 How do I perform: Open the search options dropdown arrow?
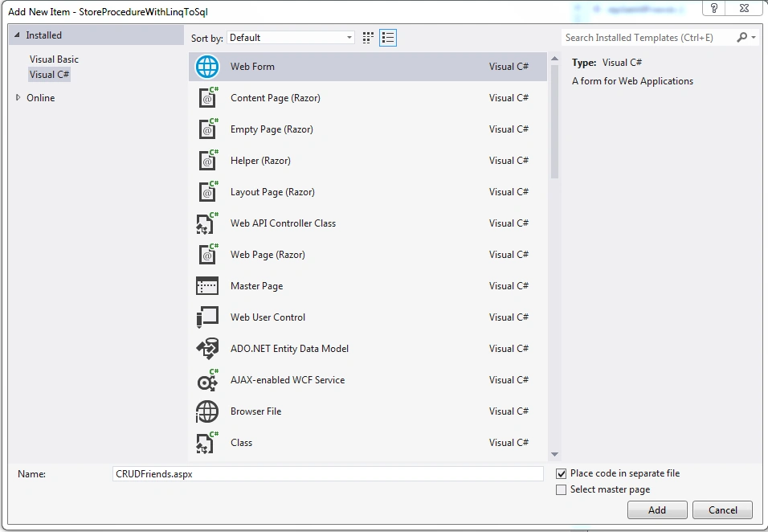754,37
